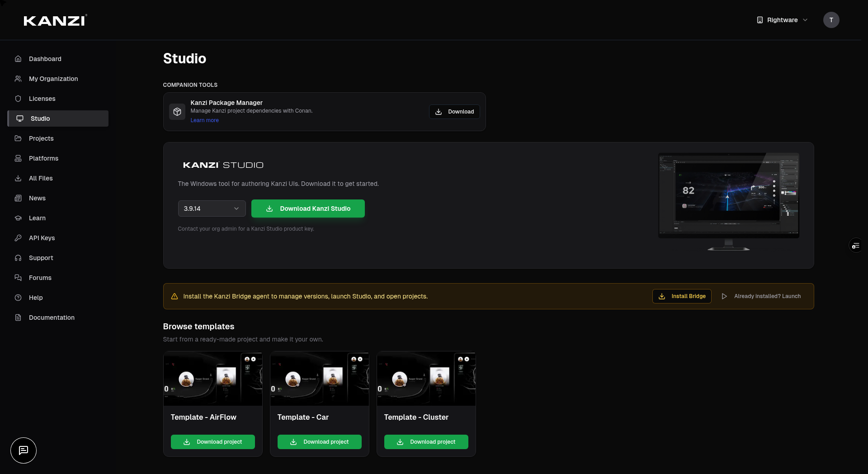
Task: Click the settings toggle icon at right edge
Action: 856,246
